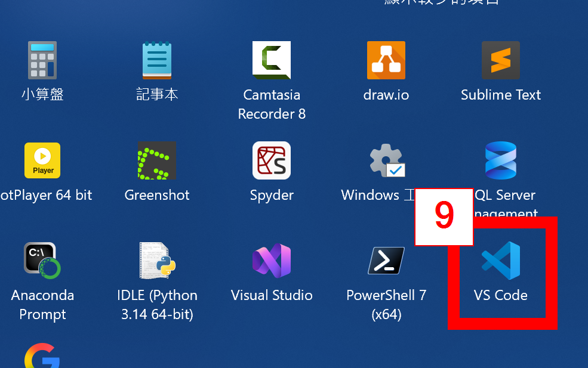
Task: Launch SQL Server Management Studio
Action: (x=501, y=160)
